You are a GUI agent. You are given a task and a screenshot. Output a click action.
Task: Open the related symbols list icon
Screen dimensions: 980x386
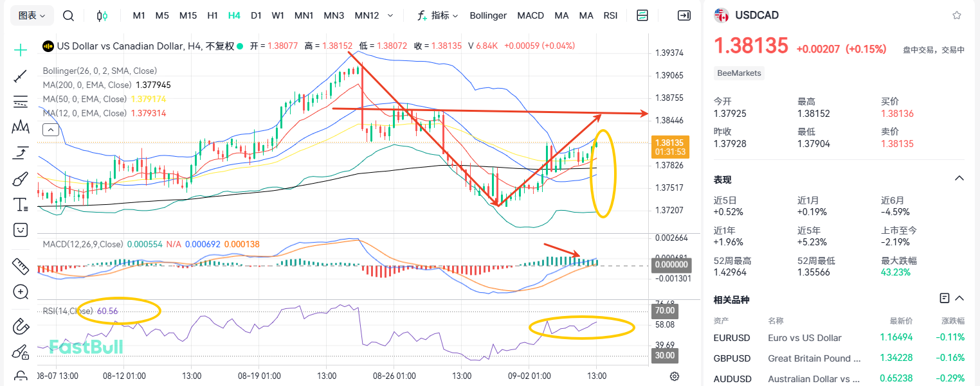point(944,298)
